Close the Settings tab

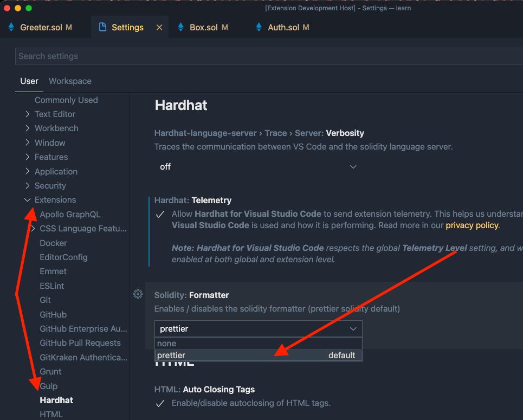[159, 27]
